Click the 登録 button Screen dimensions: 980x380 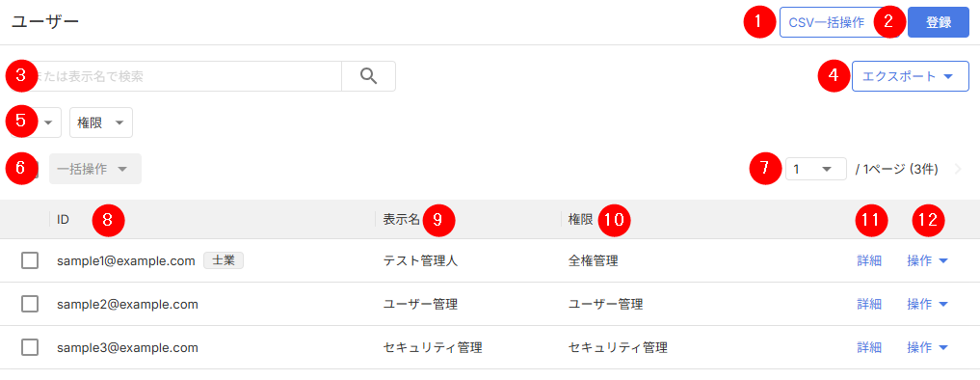939,22
